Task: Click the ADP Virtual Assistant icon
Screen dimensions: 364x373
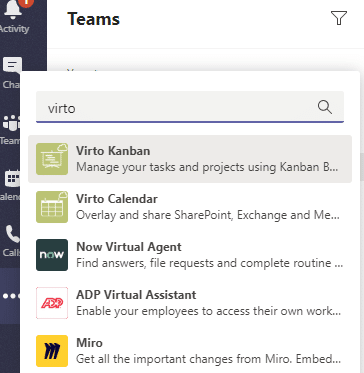Action: point(52,303)
